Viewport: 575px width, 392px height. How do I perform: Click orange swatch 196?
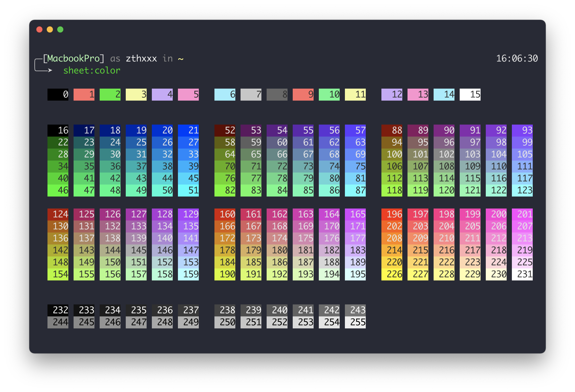pyautogui.click(x=392, y=214)
